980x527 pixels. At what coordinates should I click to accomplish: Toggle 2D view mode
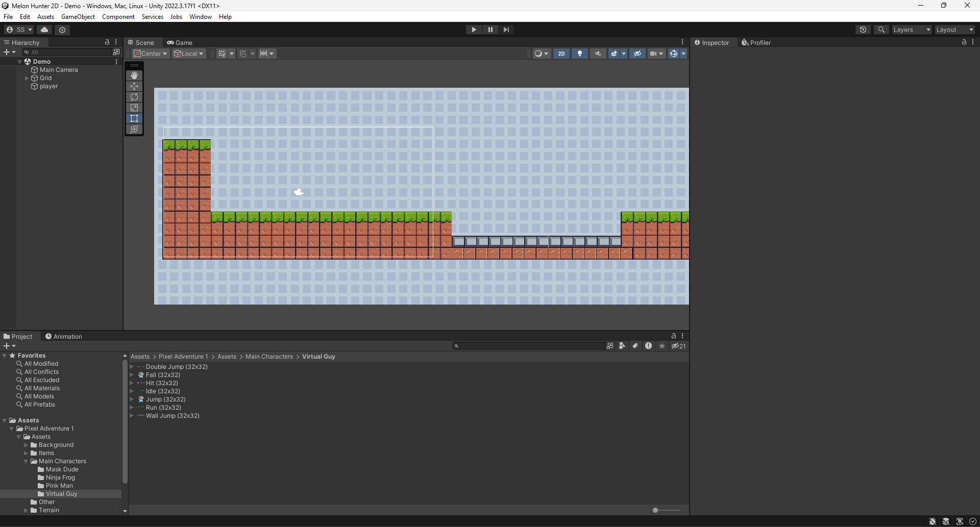pyautogui.click(x=561, y=54)
